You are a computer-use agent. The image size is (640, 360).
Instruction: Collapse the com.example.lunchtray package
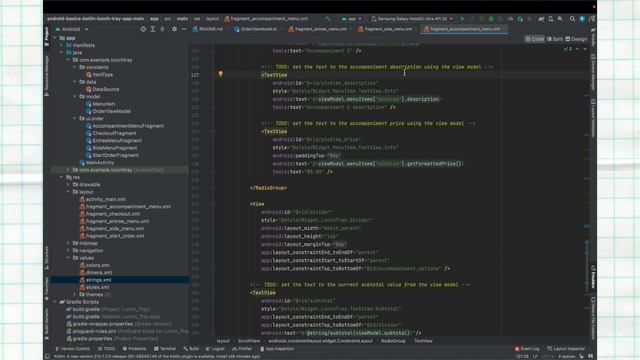68,60
